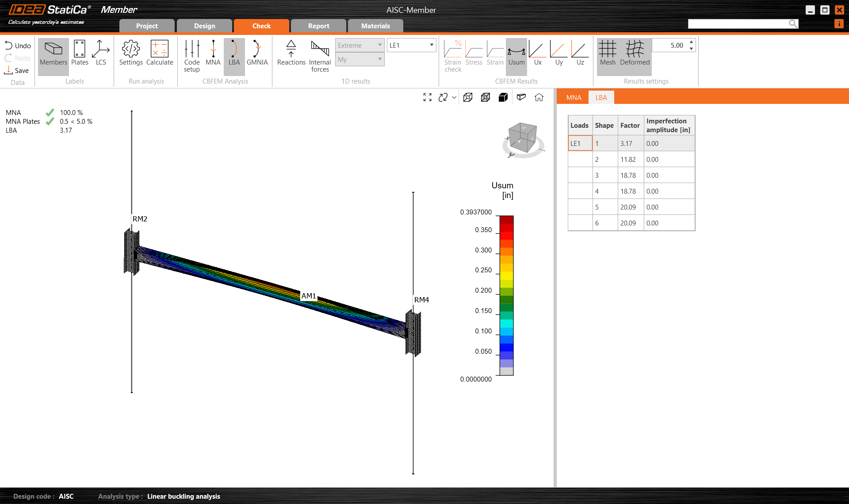
Task: Click Undo button
Action: click(x=18, y=46)
